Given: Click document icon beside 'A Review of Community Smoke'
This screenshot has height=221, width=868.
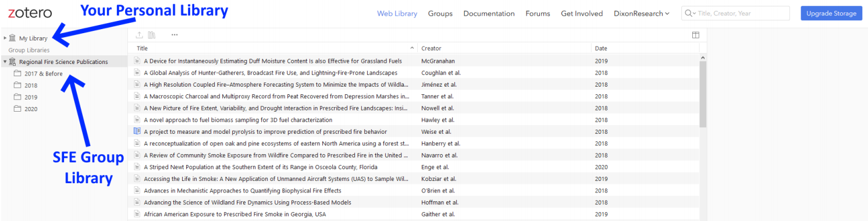Looking at the screenshot, I should tap(137, 155).
